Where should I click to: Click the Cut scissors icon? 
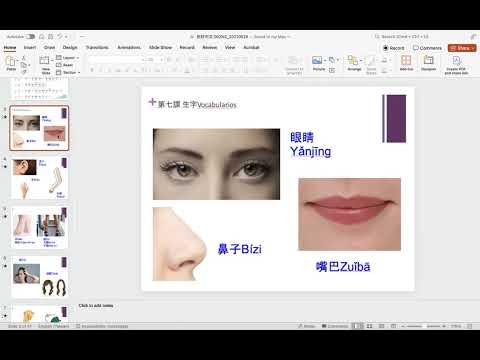point(24,58)
